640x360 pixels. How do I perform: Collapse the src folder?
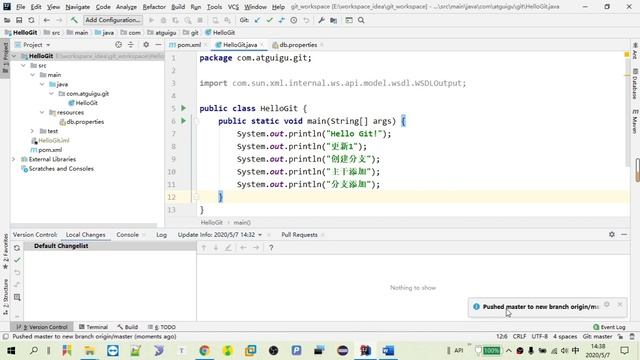pos(24,65)
